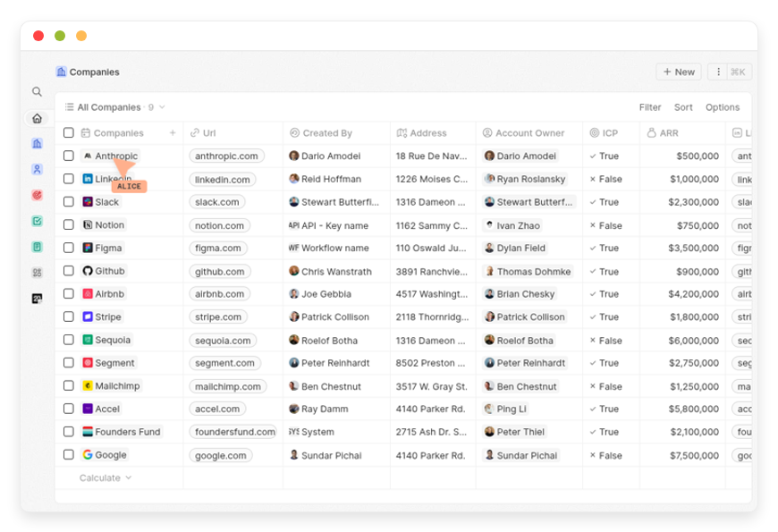Open search from the sidebar magnifier icon

point(37,92)
